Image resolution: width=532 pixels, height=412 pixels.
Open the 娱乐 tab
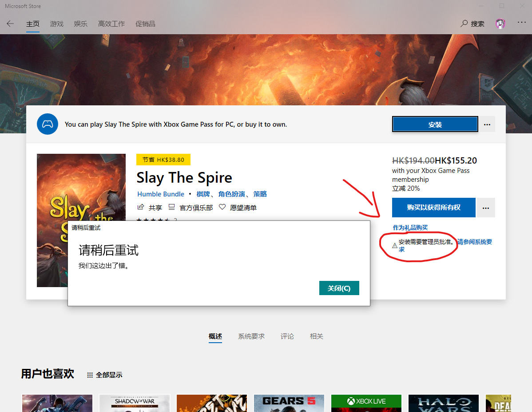81,24
